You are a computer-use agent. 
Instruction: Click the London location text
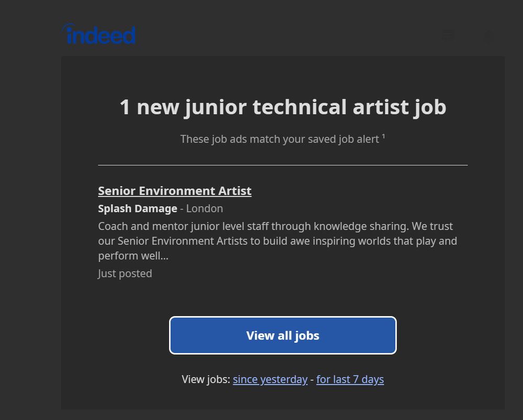(x=204, y=208)
